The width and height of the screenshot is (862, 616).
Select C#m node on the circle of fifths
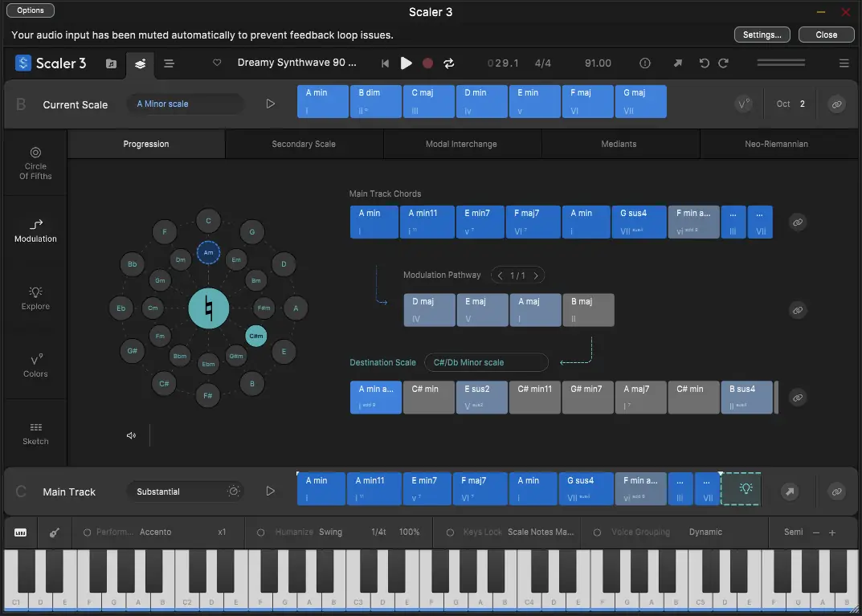[x=255, y=336]
